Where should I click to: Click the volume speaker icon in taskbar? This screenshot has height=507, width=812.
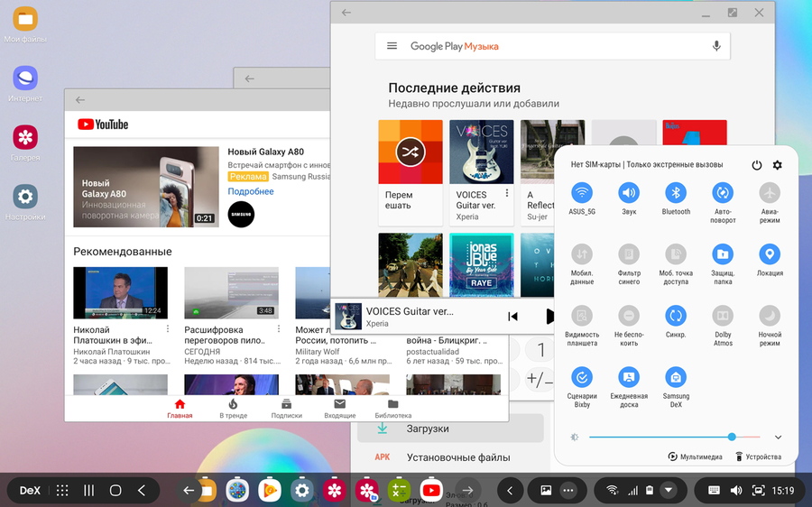[736, 491]
